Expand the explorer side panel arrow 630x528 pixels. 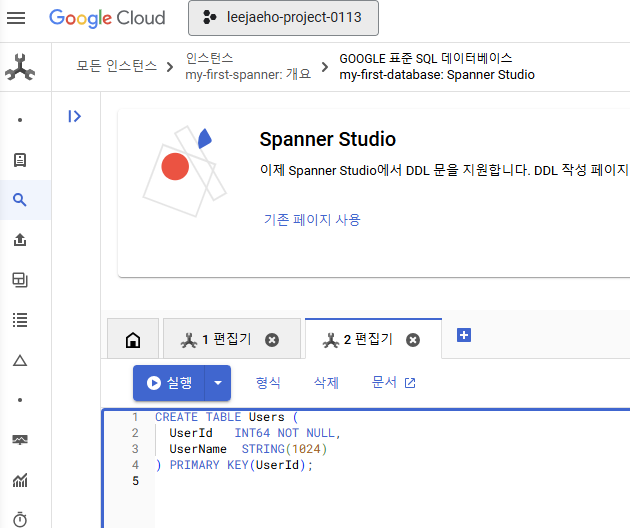75,117
